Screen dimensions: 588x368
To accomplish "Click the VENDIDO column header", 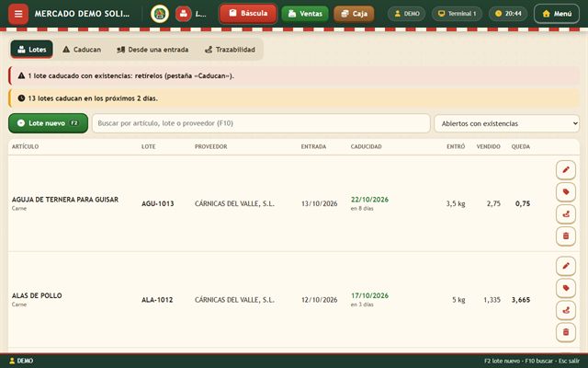I will point(488,146).
